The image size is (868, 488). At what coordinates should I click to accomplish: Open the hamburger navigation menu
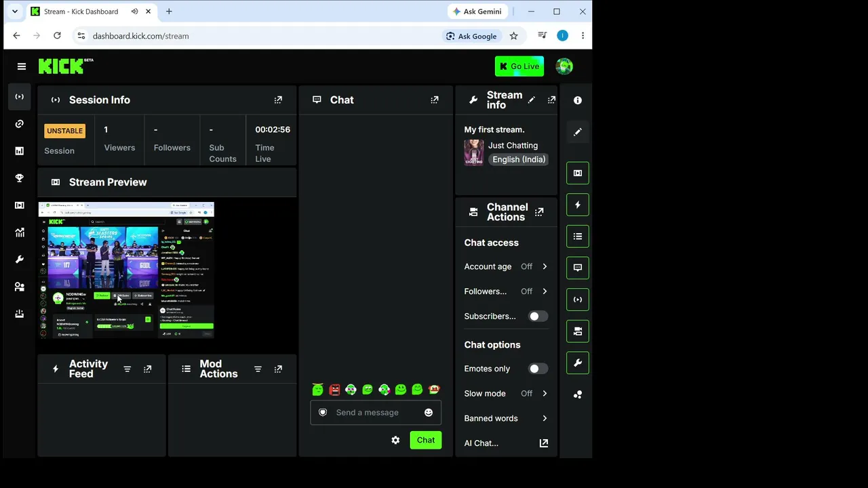pyautogui.click(x=22, y=66)
